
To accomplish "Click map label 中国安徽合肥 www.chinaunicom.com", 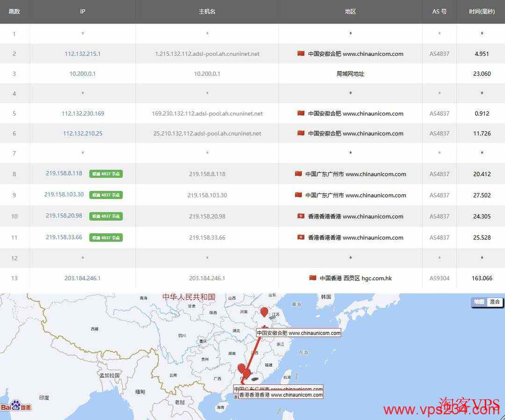I will pyautogui.click(x=298, y=333).
